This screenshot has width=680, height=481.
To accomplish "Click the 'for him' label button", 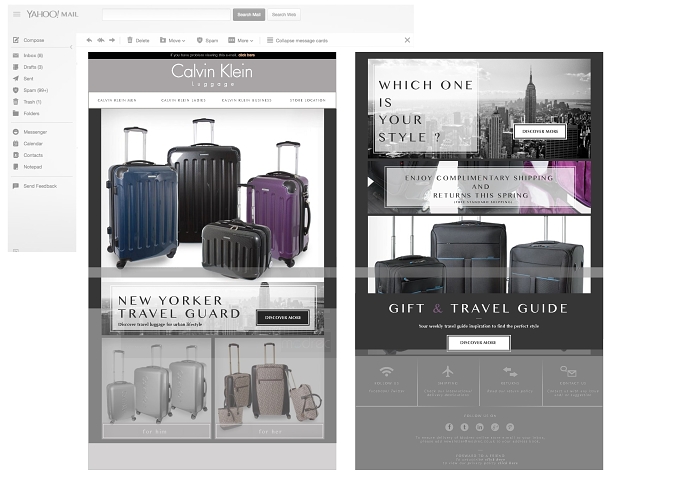I will pos(156,431).
